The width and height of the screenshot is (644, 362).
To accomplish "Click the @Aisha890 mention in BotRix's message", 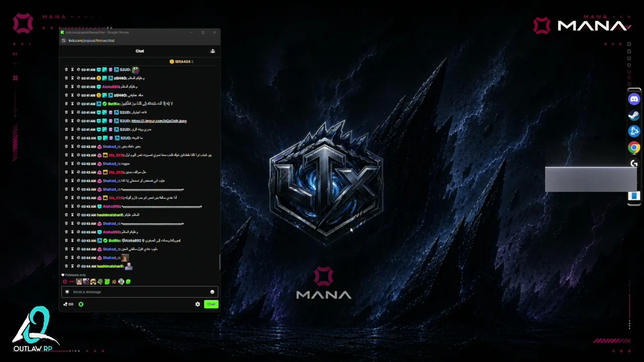I will point(131,240).
